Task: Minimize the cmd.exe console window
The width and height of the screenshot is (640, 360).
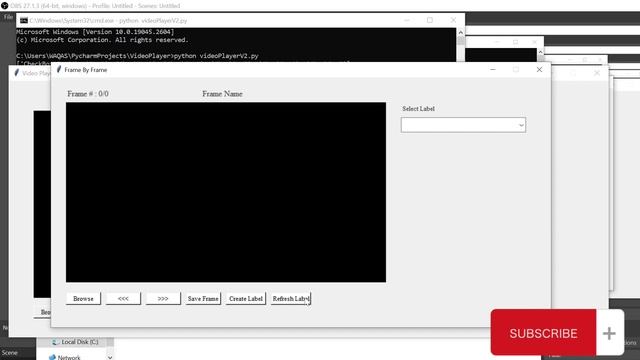Action: click(407, 20)
